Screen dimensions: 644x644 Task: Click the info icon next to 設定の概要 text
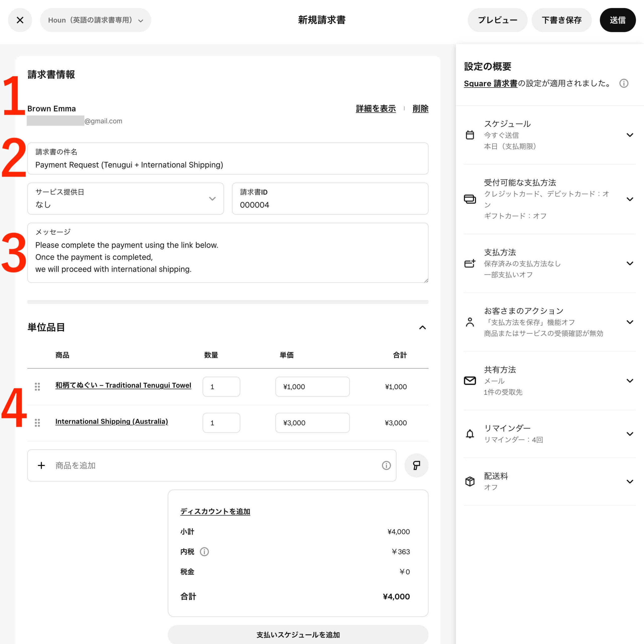click(624, 83)
